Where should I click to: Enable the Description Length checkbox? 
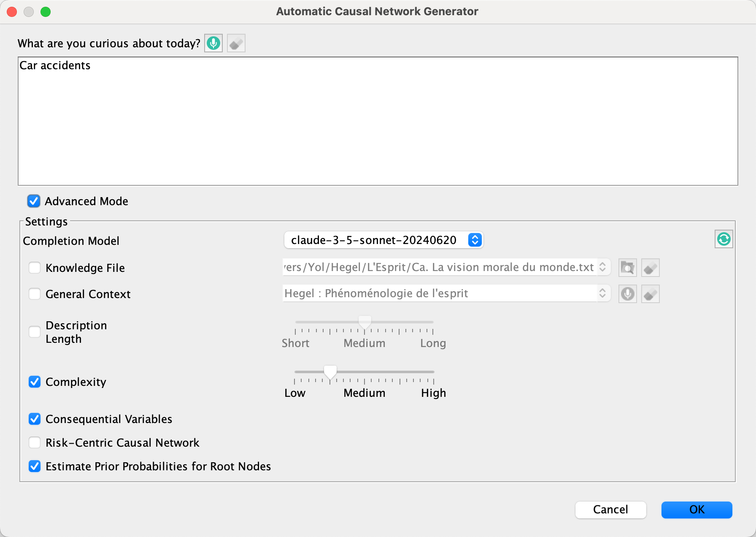(x=35, y=332)
